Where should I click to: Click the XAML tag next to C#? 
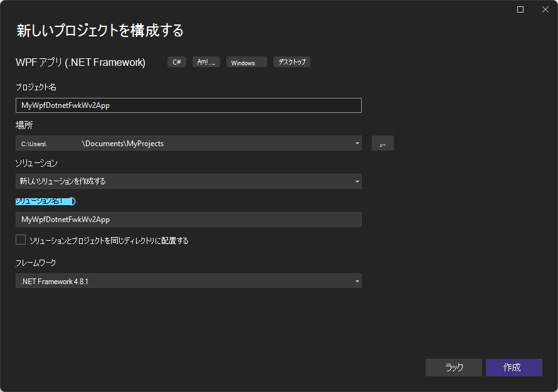(x=206, y=62)
